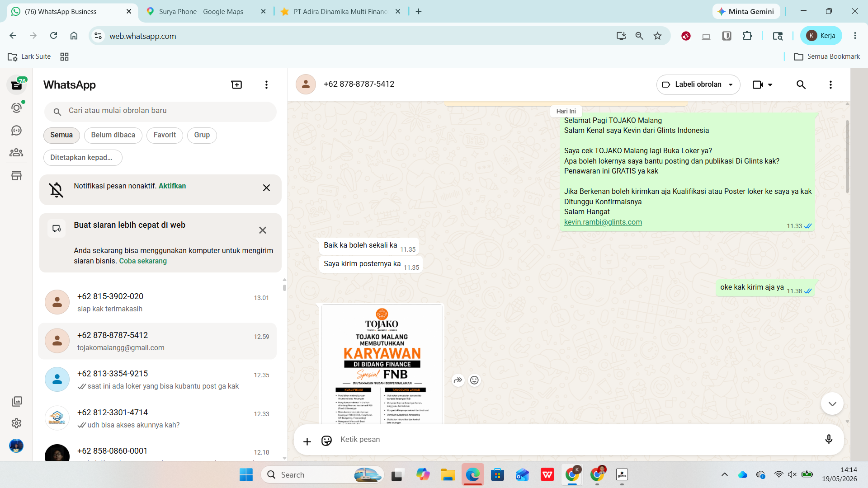Open the kevin.rambi@glints.com email link

coord(603,222)
